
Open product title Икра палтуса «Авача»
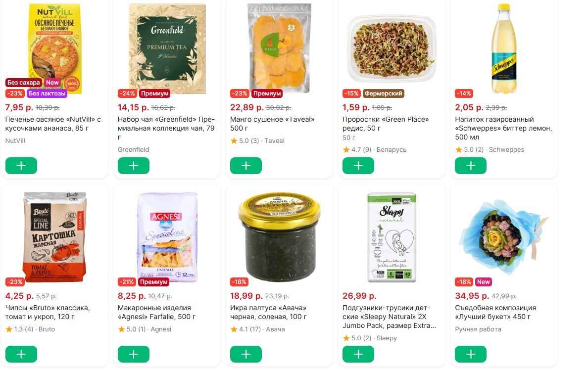pos(268,312)
